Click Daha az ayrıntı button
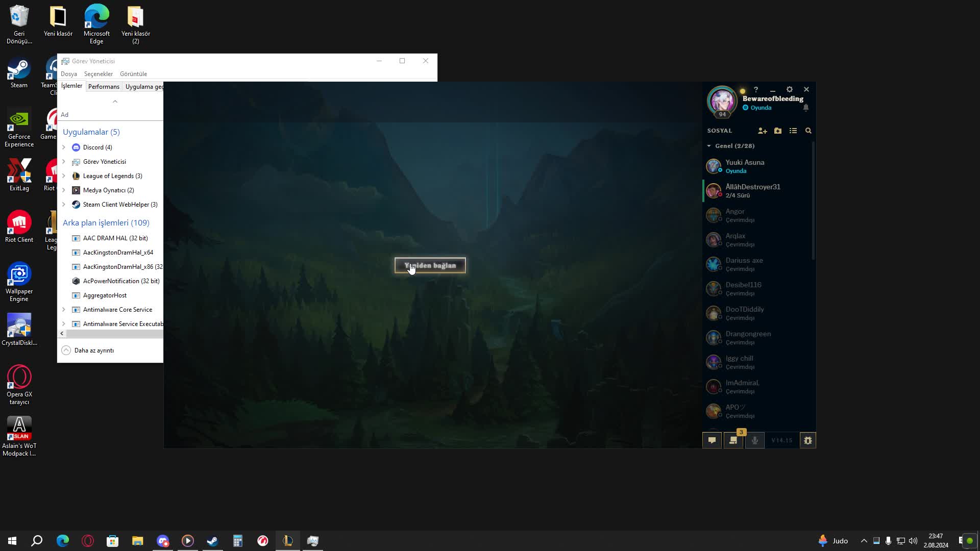Image resolution: width=980 pixels, height=551 pixels. [88, 350]
